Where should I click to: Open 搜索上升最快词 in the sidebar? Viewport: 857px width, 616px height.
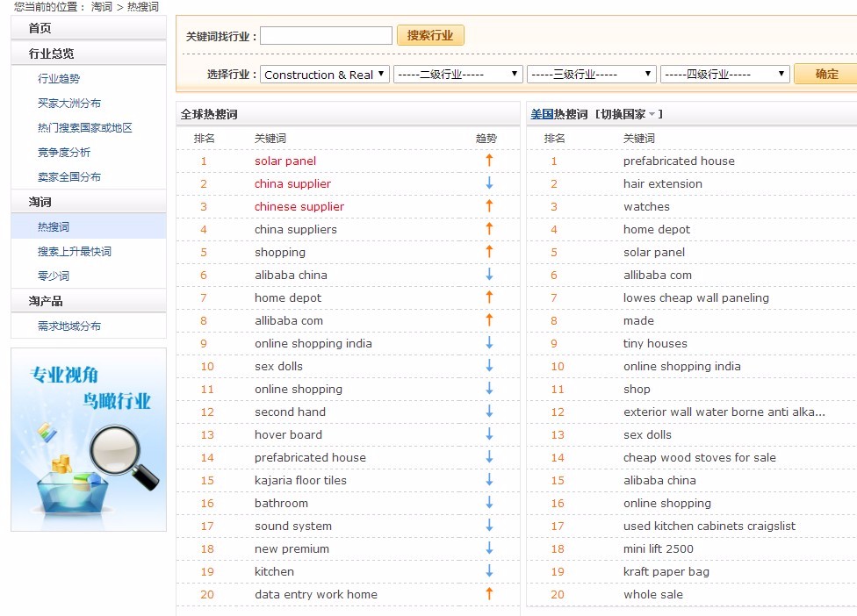coord(75,252)
